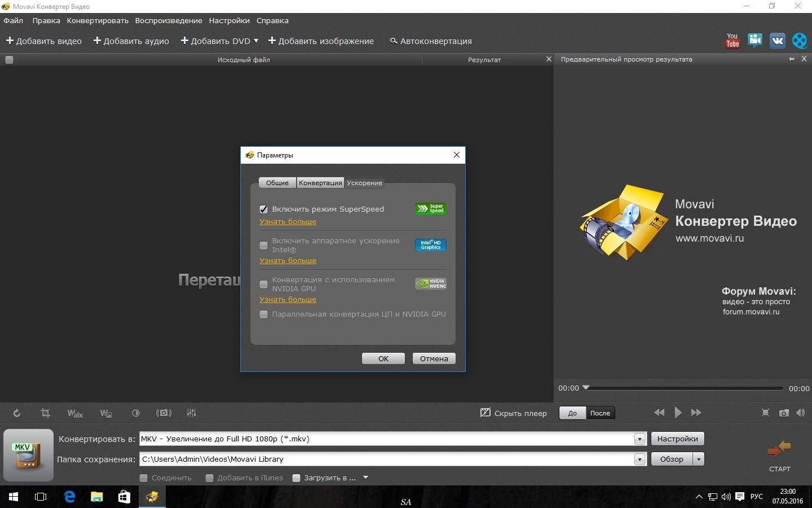Click the player seek bar handle
The width and height of the screenshot is (812, 508).
point(586,387)
